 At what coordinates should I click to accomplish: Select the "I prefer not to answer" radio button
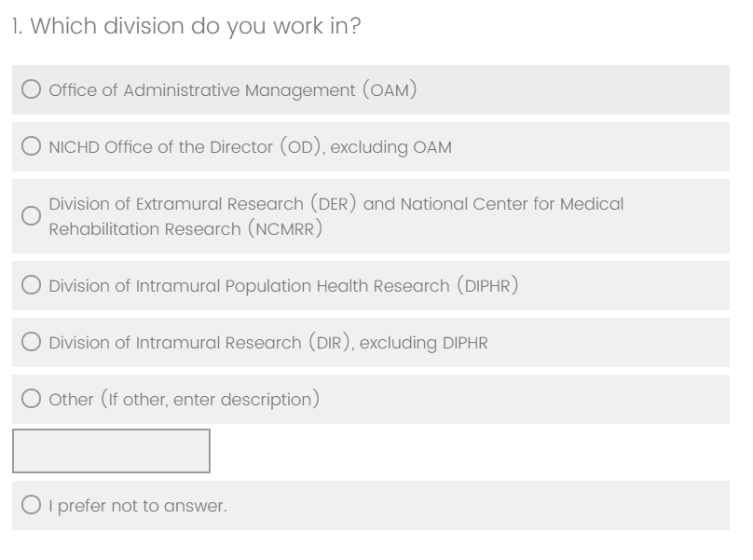[32, 506]
